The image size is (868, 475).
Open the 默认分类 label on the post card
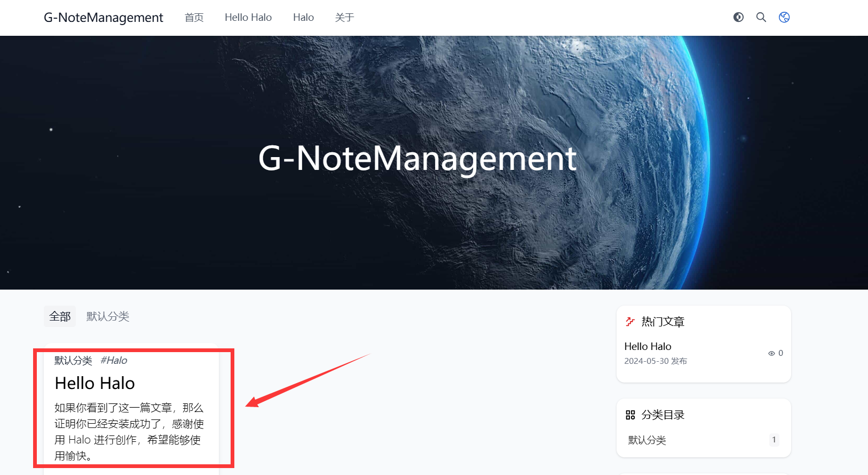(73, 361)
